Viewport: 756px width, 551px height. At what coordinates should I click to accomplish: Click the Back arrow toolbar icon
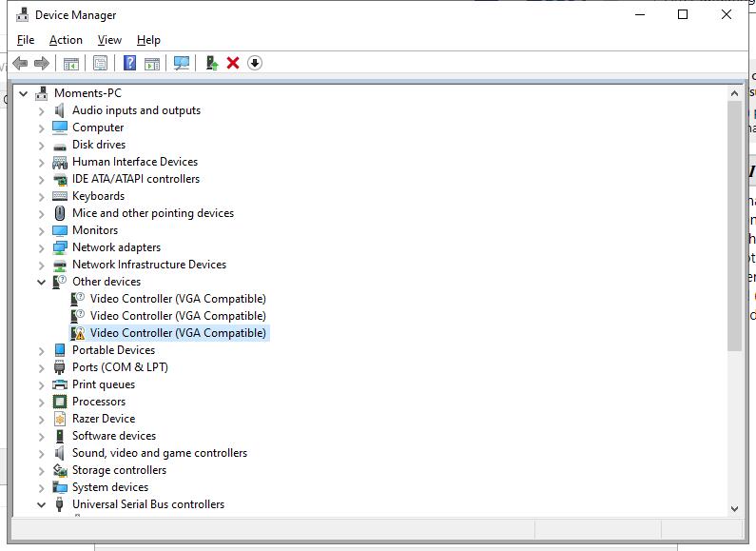tap(20, 63)
